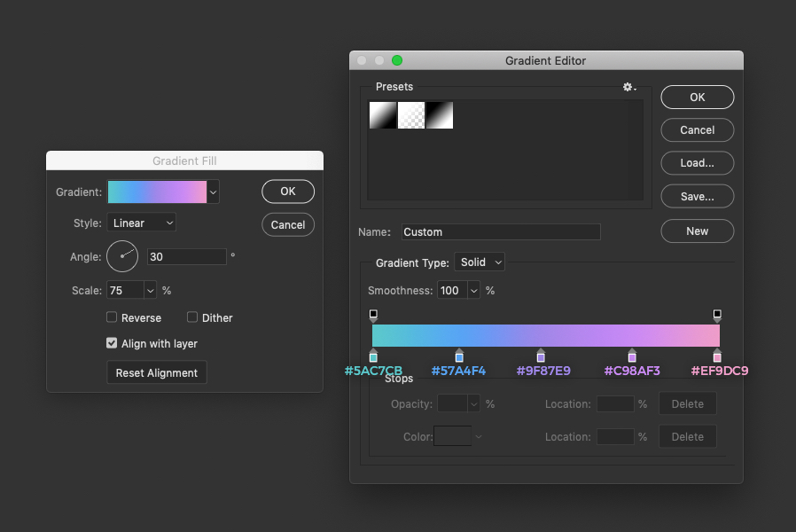Viewport: 796px width, 532px height.
Task: Enable the Reverse checkbox
Action: click(112, 317)
